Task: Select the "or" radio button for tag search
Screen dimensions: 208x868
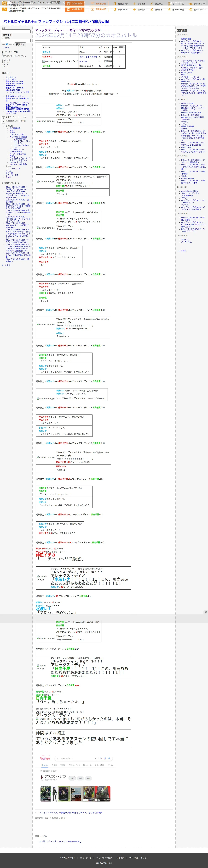Action: click(x=12, y=44)
